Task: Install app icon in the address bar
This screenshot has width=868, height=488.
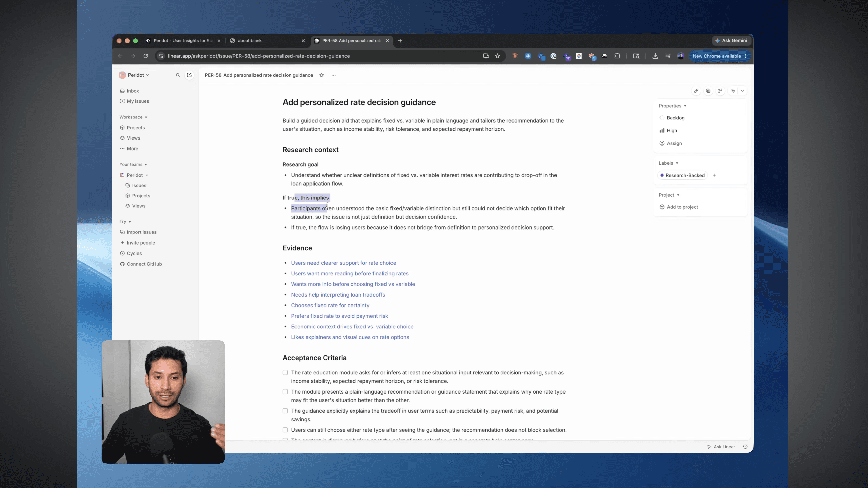Action: coord(486,56)
